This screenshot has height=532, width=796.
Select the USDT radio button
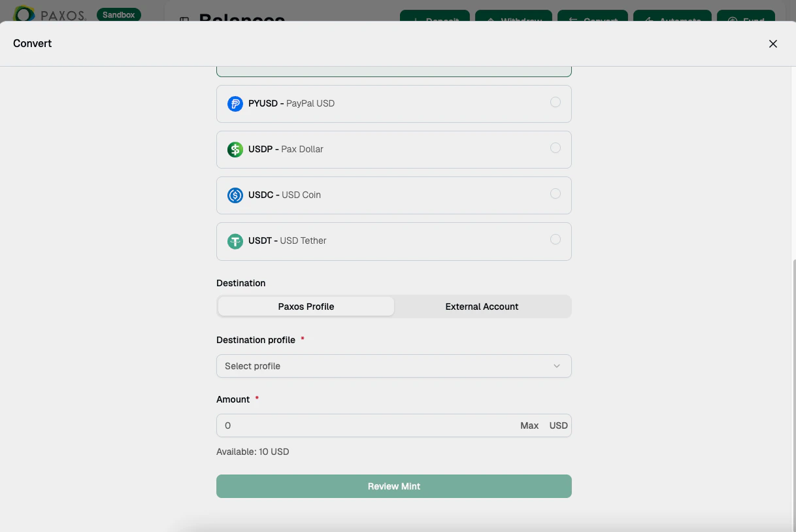point(556,239)
